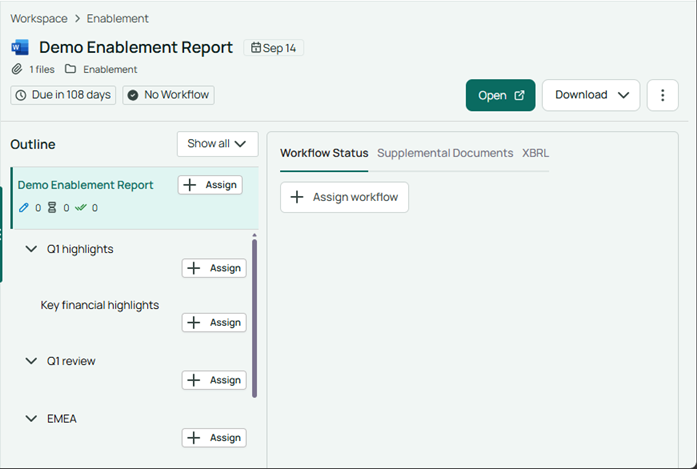Go to Enablement in the breadcrumb
This screenshot has width=697, height=469.
117,19
